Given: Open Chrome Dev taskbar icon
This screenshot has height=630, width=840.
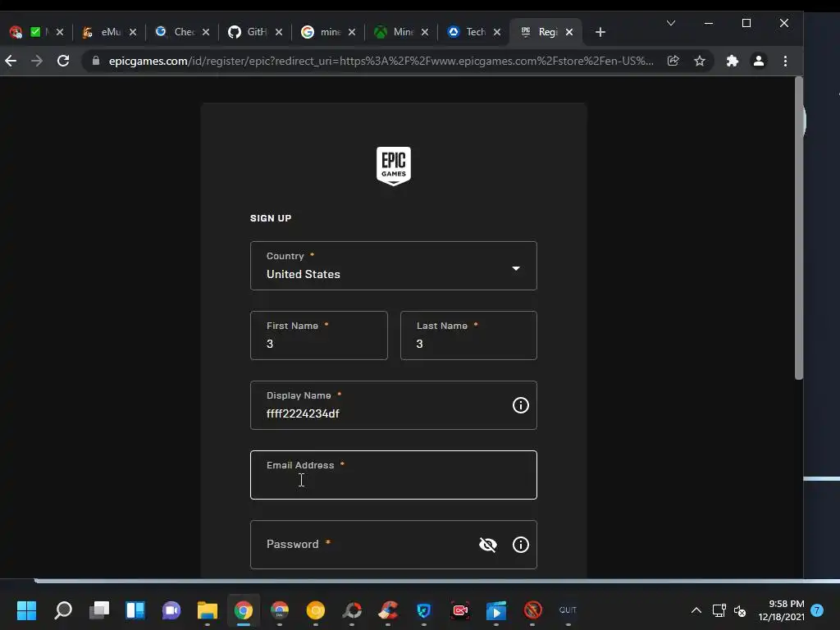Looking at the screenshot, I should [x=280, y=609].
